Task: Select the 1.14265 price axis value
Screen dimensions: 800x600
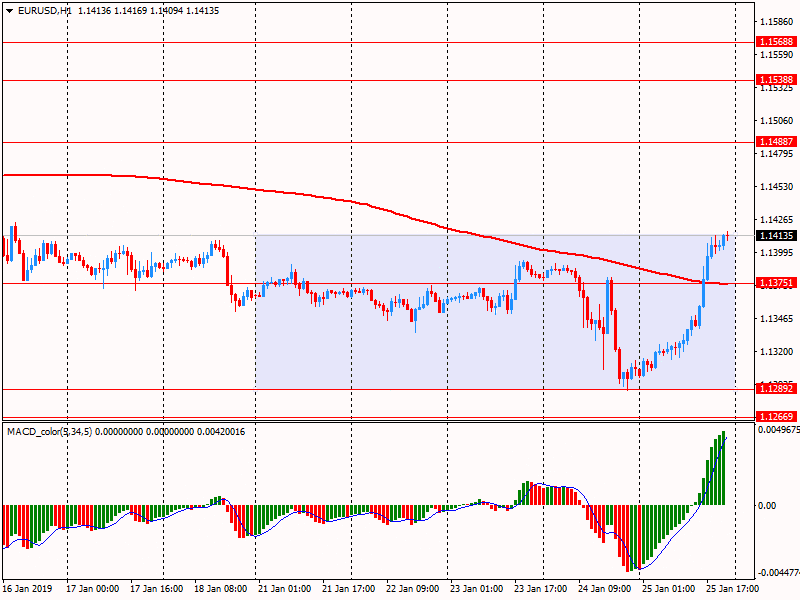Action: [x=777, y=220]
